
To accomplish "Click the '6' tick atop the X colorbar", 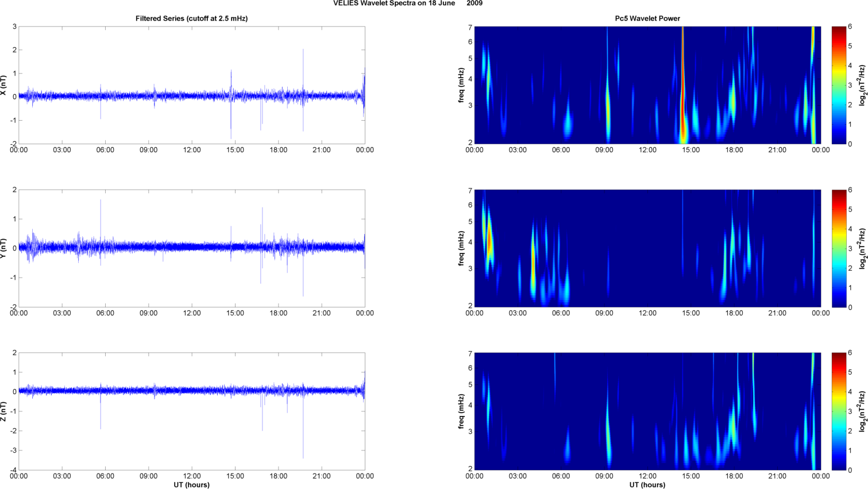I will pos(850,27).
